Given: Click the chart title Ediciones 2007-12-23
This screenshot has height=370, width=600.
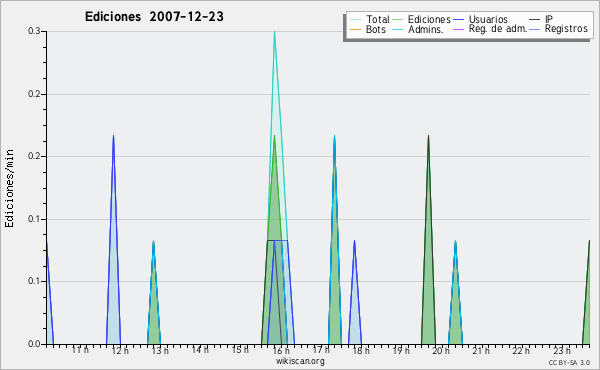Looking at the screenshot, I should (x=154, y=17).
